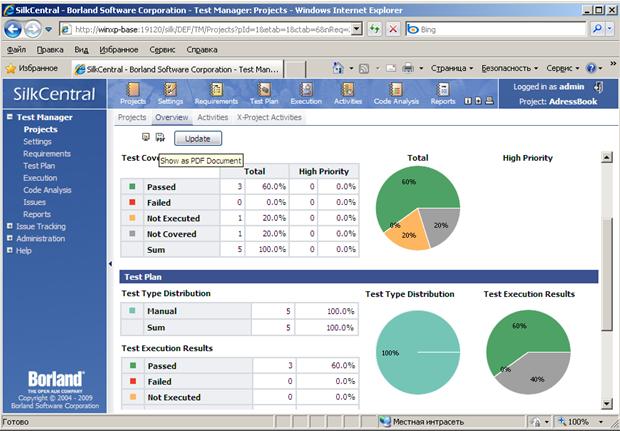Click the Update button
The image size is (620, 431).
[198, 139]
